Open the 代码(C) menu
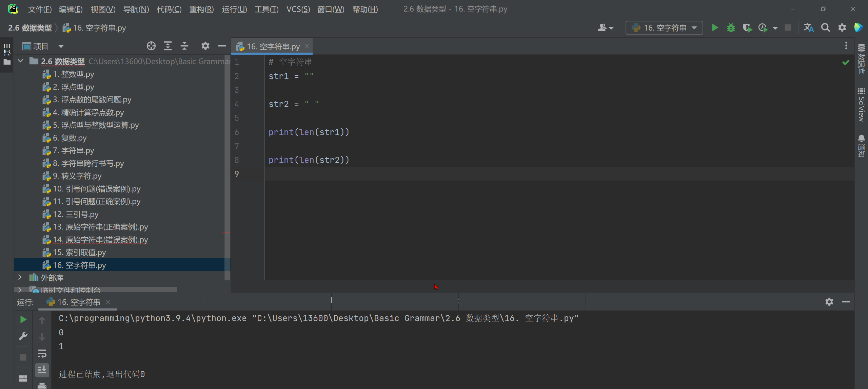This screenshot has width=868, height=389. (169, 9)
